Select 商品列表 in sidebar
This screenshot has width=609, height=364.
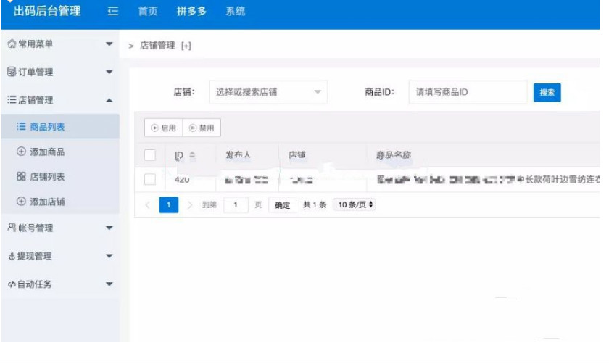click(x=46, y=128)
